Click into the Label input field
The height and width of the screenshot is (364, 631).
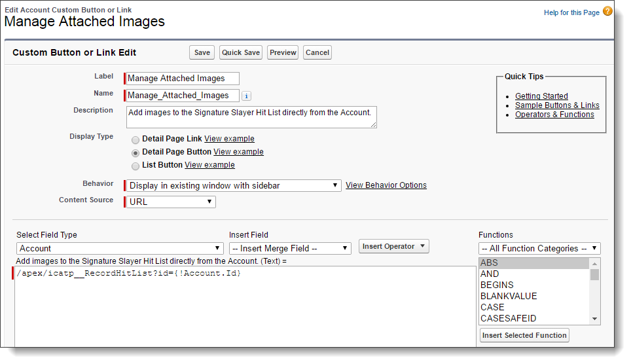[183, 78]
